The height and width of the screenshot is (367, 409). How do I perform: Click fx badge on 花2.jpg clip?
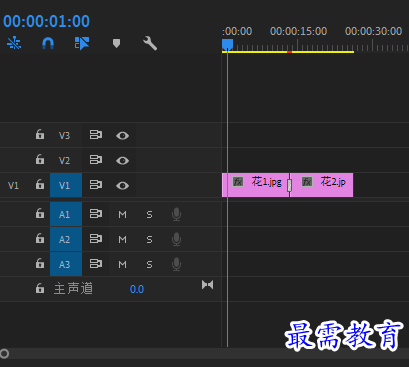[x=307, y=182]
